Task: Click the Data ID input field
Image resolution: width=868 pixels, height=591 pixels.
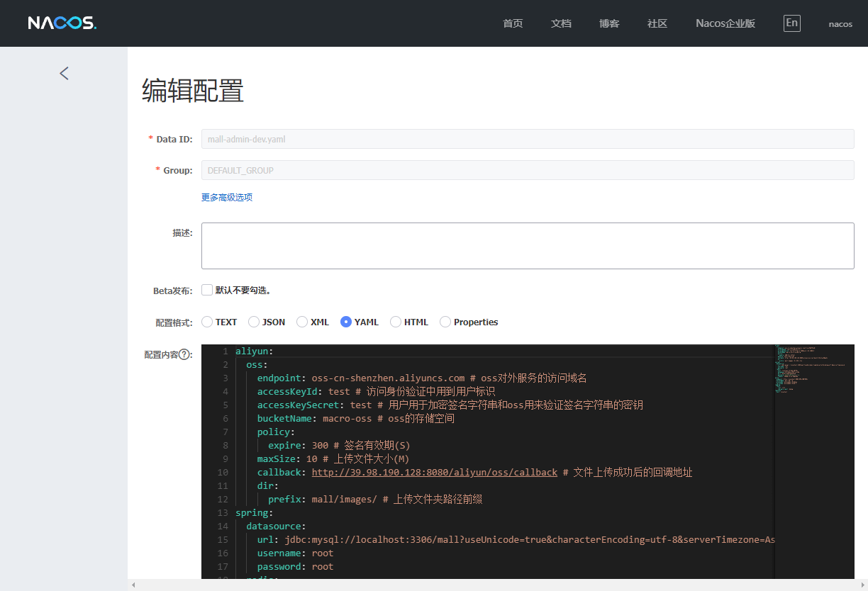Action: tap(528, 139)
